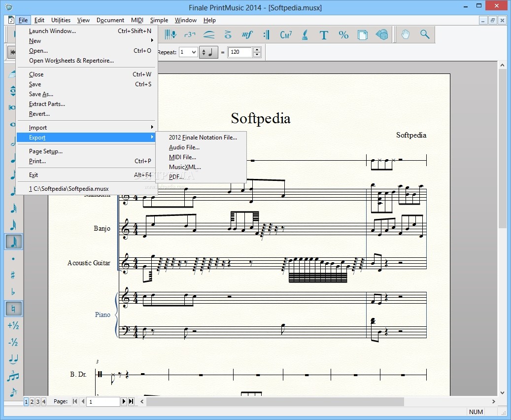The height and width of the screenshot is (420, 511).
Task: Choose Launch Window from File menu
Action: pyautogui.click(x=87, y=31)
